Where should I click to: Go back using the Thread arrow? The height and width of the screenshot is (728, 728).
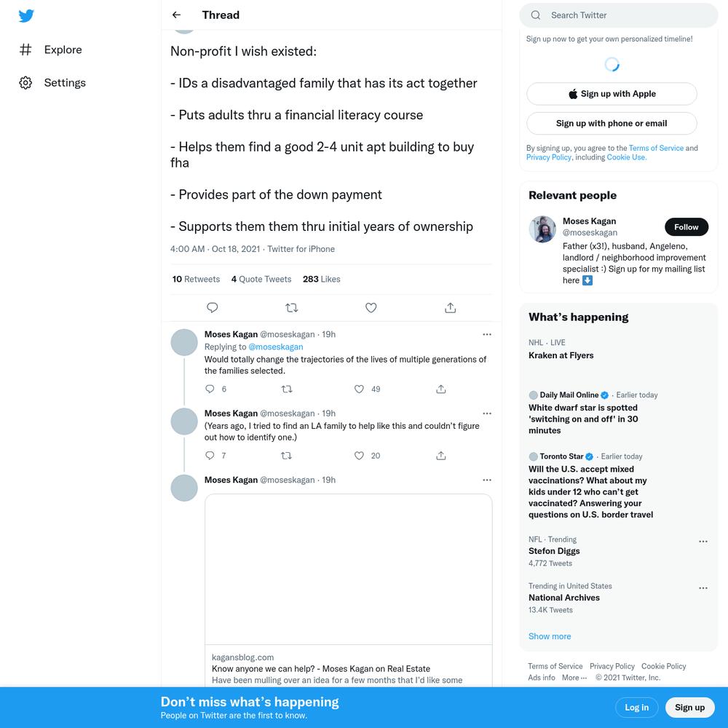click(176, 15)
